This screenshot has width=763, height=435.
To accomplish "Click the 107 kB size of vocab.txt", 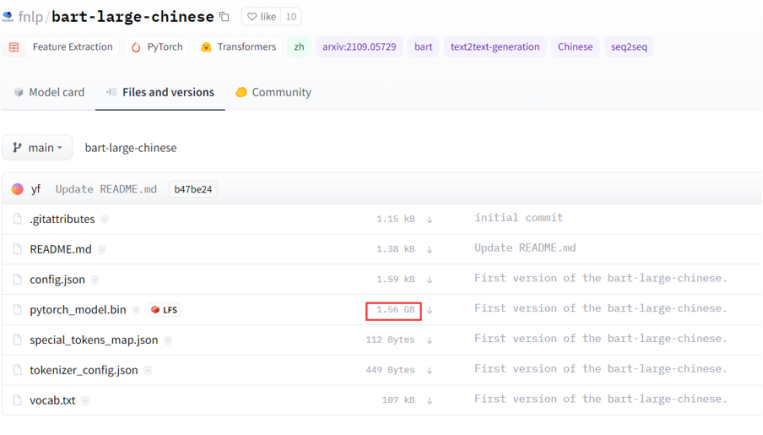I will click(x=398, y=400).
